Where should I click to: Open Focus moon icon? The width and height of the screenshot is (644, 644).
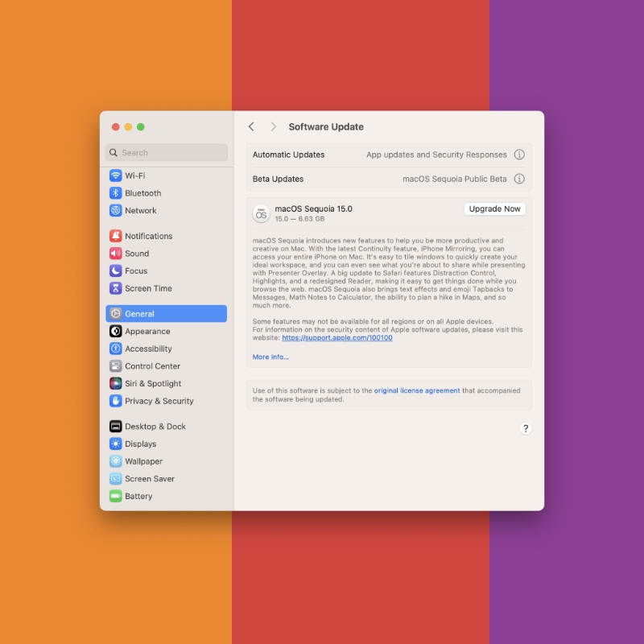(x=116, y=271)
